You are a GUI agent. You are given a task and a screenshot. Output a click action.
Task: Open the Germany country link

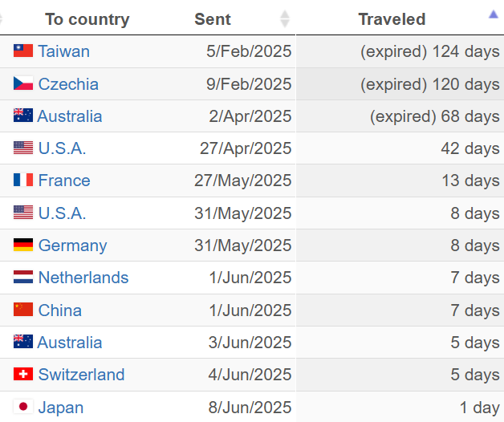(x=73, y=245)
